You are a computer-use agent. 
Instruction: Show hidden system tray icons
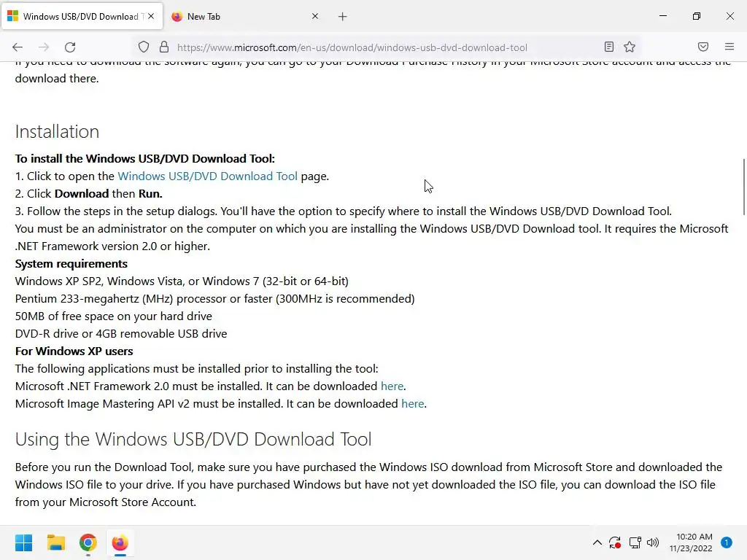tap(597, 542)
